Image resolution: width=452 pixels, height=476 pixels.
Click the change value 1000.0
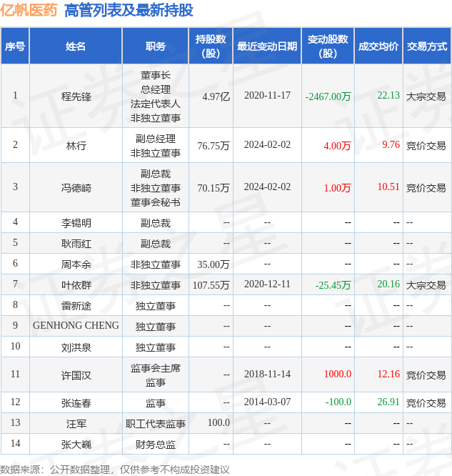[337, 374]
